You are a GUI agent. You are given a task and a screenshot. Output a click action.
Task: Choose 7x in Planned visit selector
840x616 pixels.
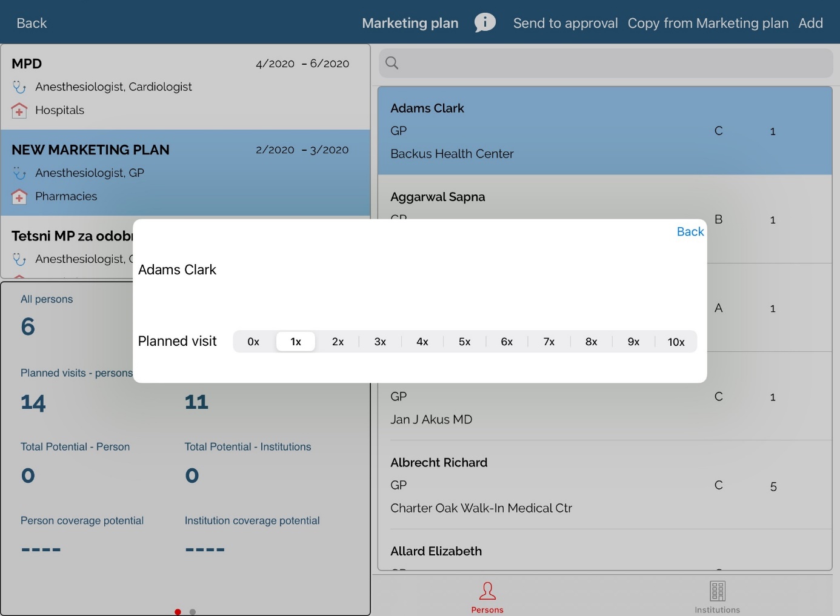click(549, 342)
